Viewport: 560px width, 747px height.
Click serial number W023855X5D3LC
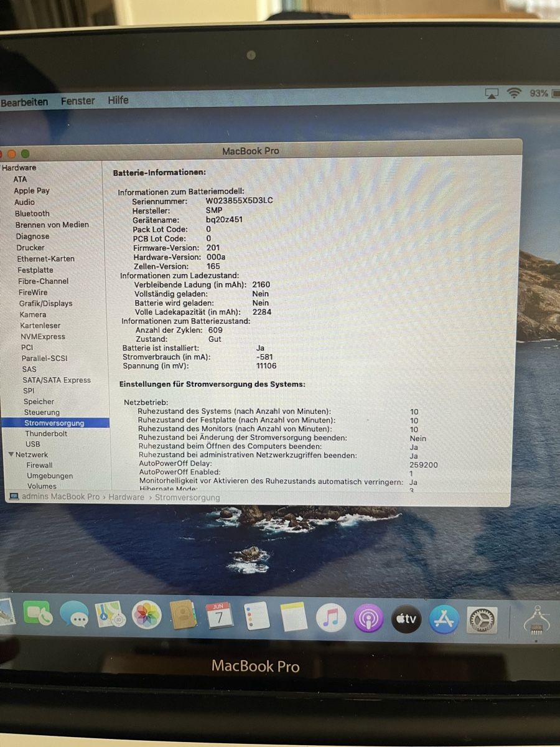click(240, 201)
